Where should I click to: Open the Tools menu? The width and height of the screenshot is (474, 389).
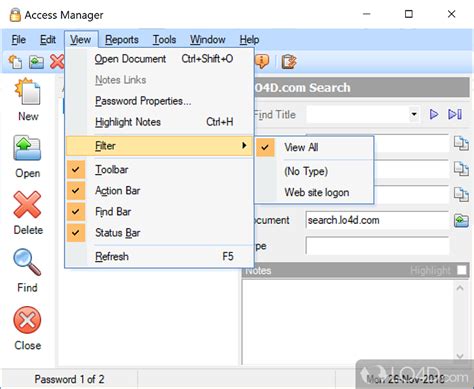tap(164, 40)
